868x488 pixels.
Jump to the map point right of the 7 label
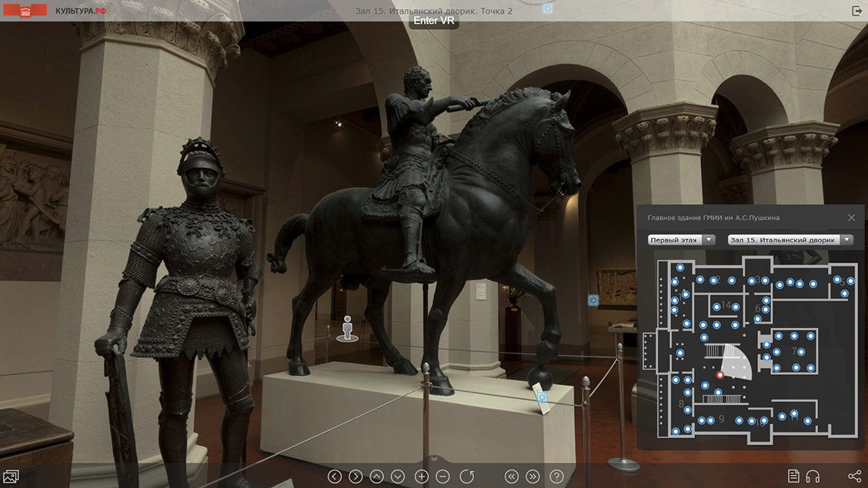coord(802,353)
